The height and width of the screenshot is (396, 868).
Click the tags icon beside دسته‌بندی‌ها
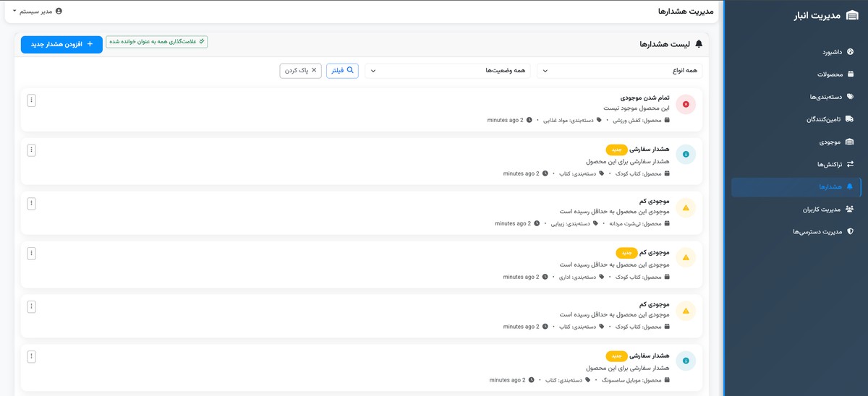pyautogui.click(x=850, y=97)
